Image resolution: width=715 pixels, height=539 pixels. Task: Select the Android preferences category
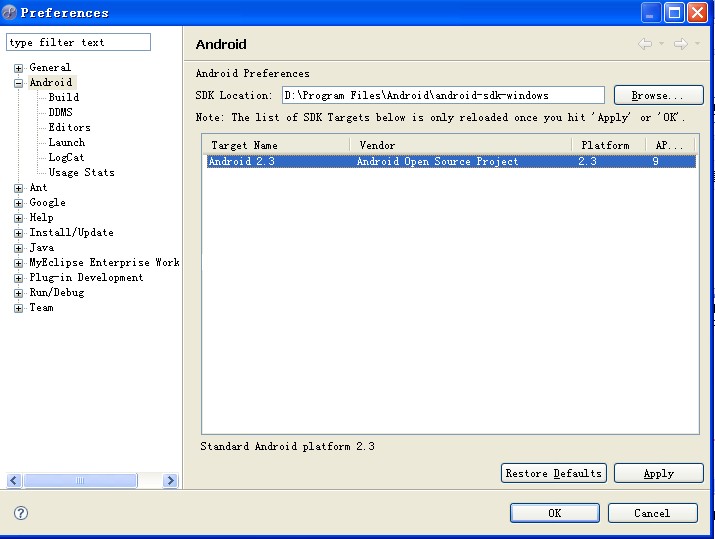click(51, 83)
